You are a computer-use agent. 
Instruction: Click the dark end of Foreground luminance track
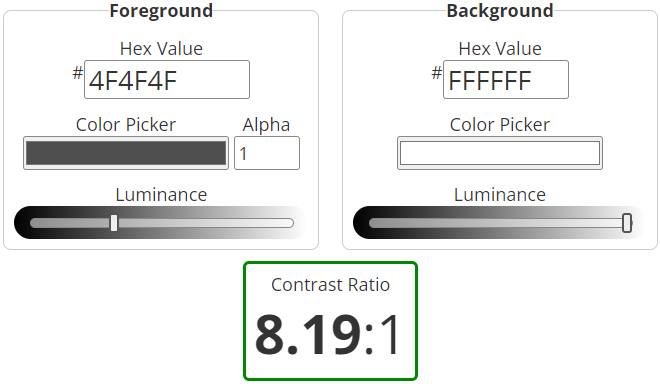point(37,223)
